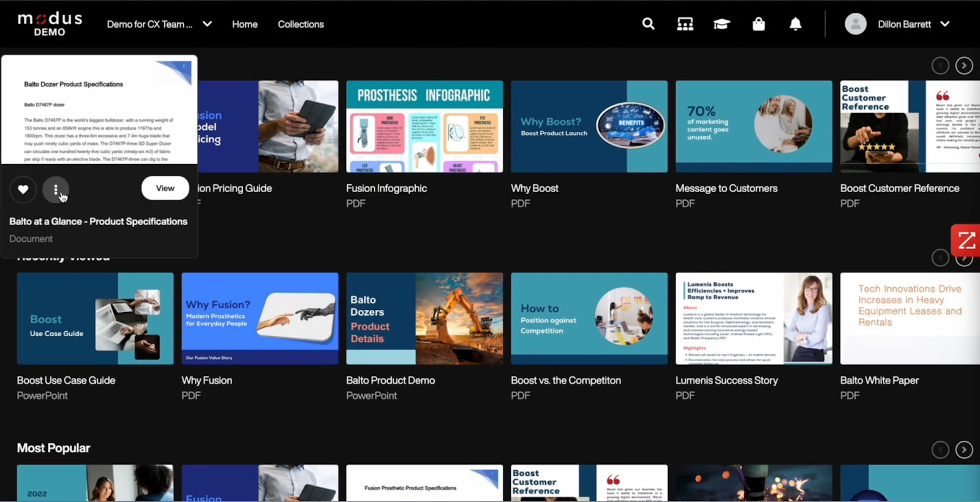Screen dimensions: 980x502
Task: Open How to Position against Competition thumbnail
Action: tap(589, 318)
